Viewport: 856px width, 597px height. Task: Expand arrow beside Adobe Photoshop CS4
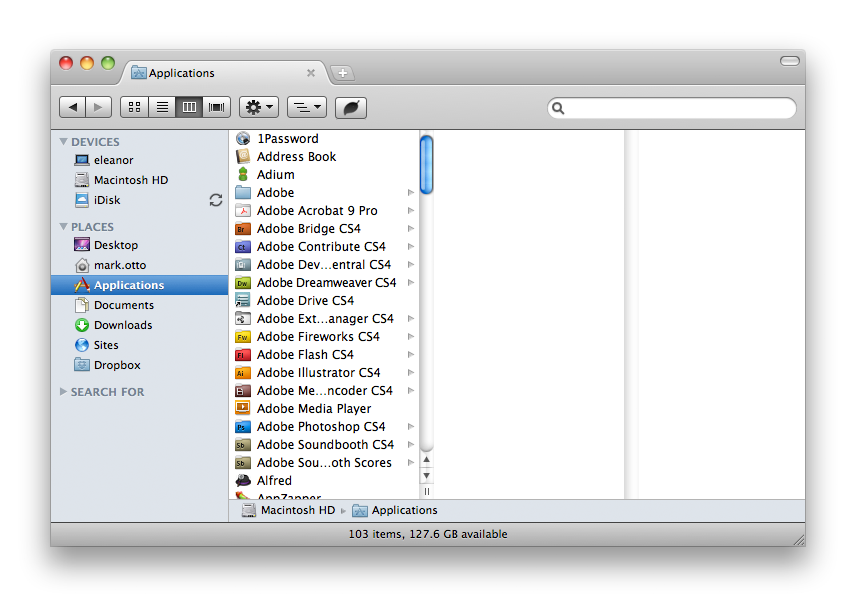411,427
